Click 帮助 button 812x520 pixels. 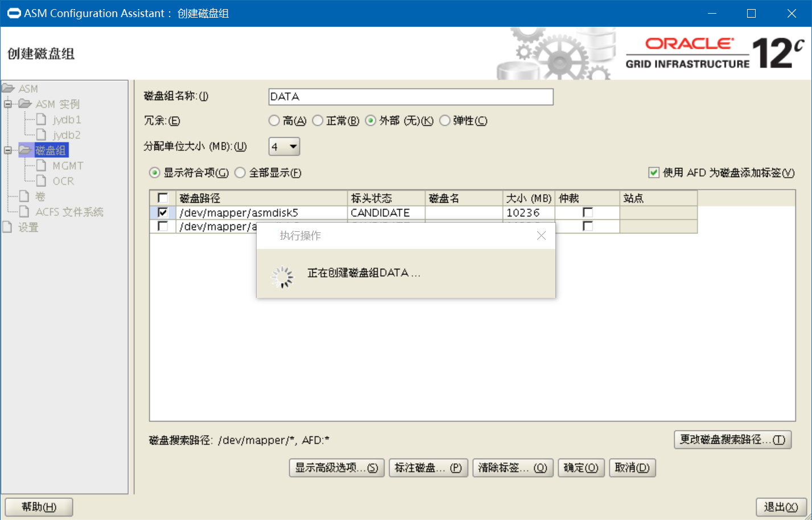(x=39, y=507)
